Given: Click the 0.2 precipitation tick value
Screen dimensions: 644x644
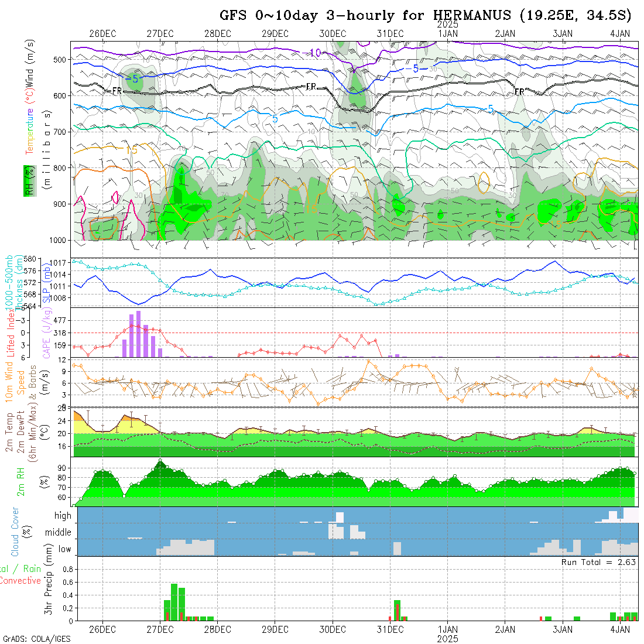Looking at the screenshot, I should point(68,608).
